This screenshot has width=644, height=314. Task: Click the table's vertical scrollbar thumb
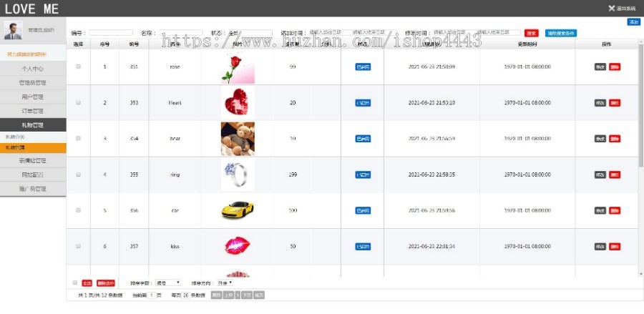tap(641, 104)
